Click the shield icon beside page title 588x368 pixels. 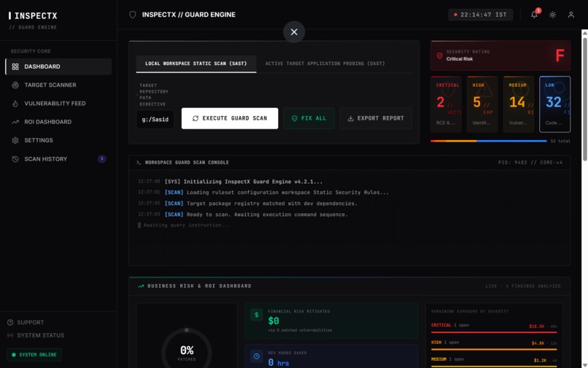[132, 15]
